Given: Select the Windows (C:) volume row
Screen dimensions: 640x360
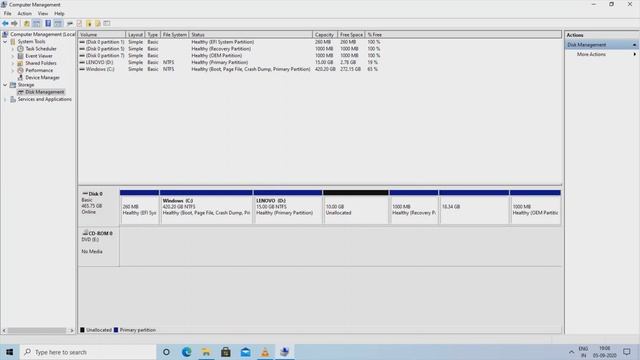Looking at the screenshot, I should [x=231, y=69].
